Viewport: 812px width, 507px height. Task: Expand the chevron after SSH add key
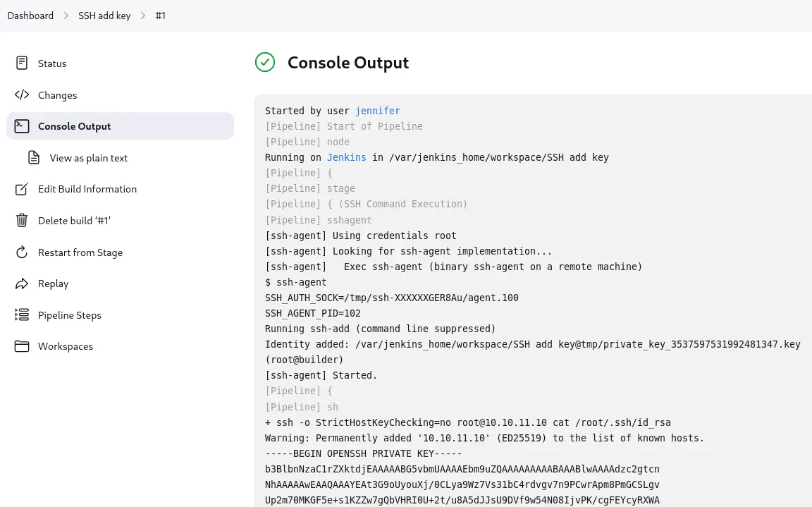(x=143, y=16)
